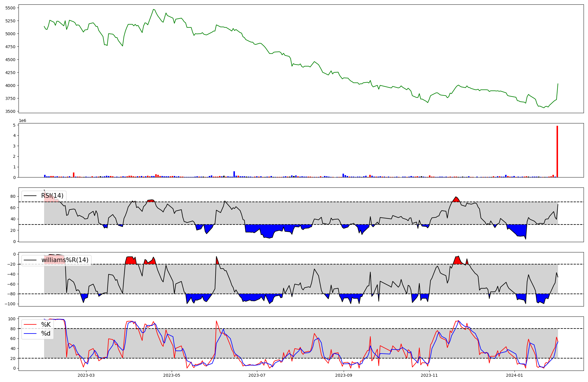
Task: Click the red RSI overbought peak in November
Action: pyautogui.click(x=456, y=199)
